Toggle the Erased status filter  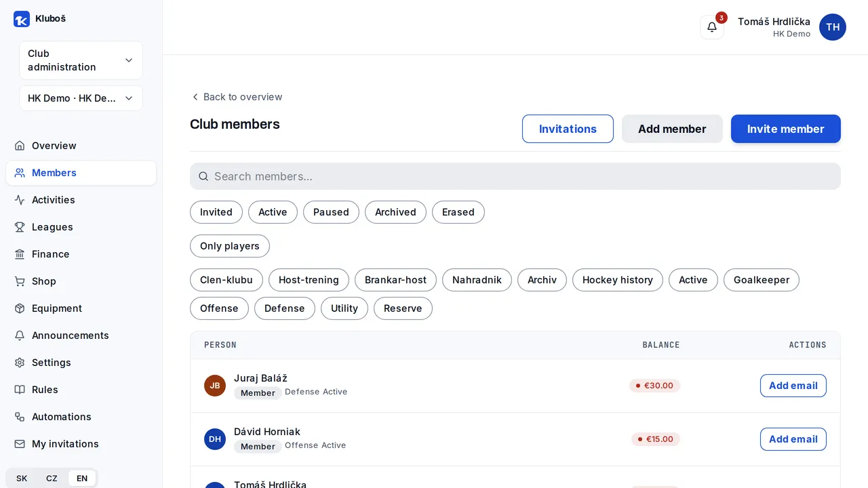pos(458,212)
